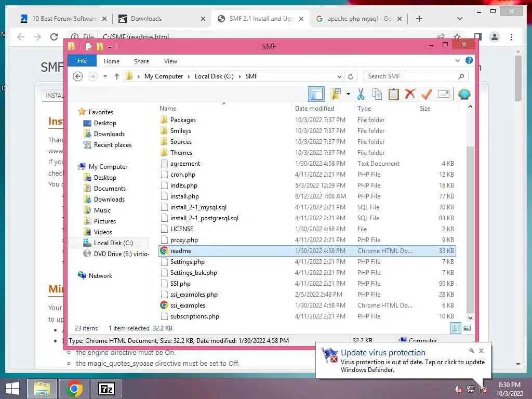
Task: Click the folder options toolbar icon
Action: (336, 94)
